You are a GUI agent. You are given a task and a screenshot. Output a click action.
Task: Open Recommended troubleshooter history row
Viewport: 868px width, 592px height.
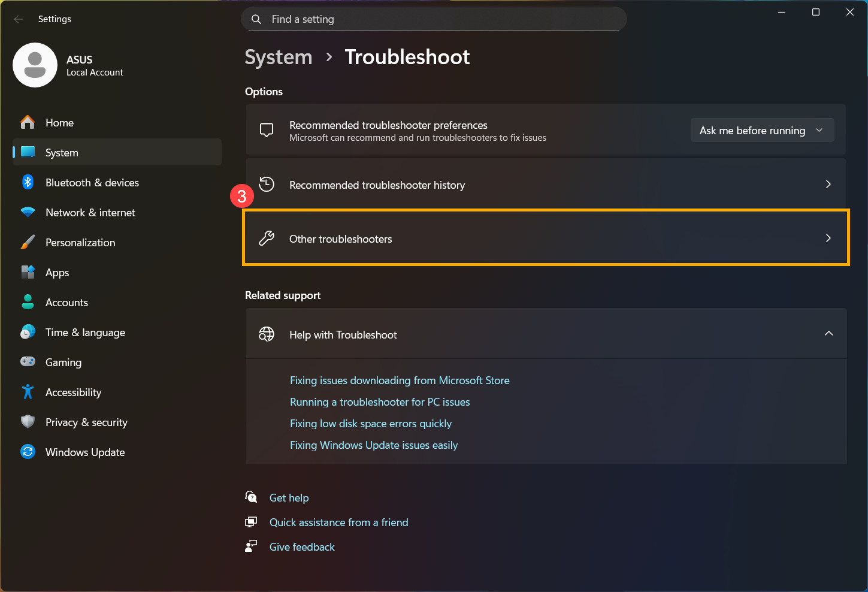(x=546, y=184)
